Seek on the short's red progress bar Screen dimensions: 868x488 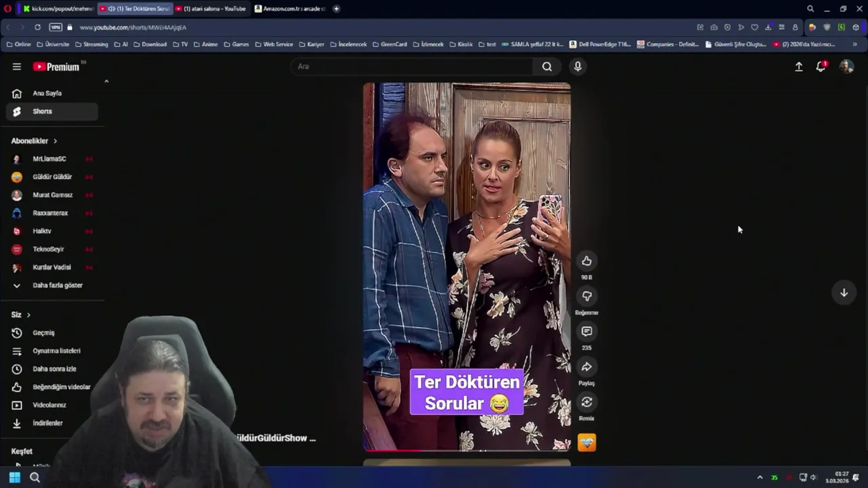coord(467,450)
